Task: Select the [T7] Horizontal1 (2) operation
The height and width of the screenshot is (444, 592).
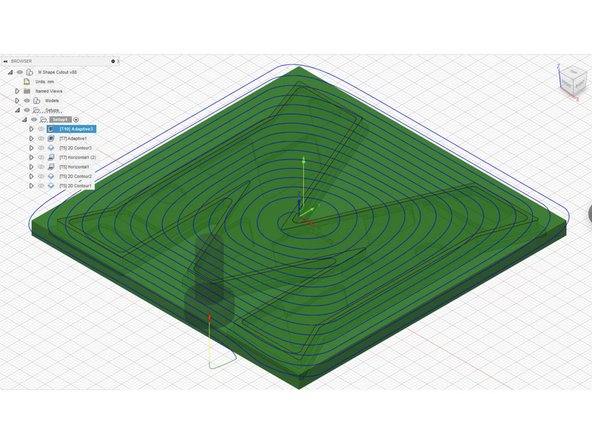Action: coord(77,157)
